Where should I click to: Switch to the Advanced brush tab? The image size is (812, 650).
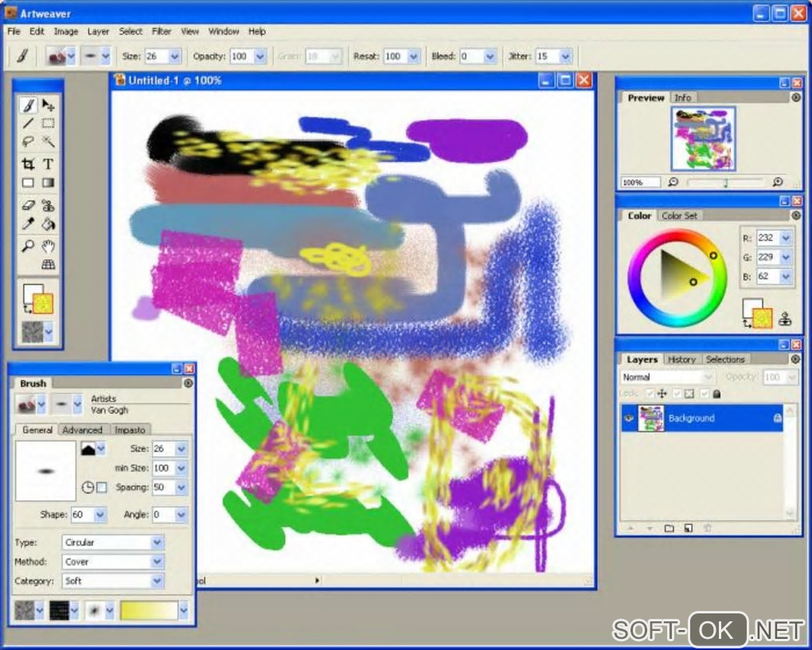(x=82, y=430)
